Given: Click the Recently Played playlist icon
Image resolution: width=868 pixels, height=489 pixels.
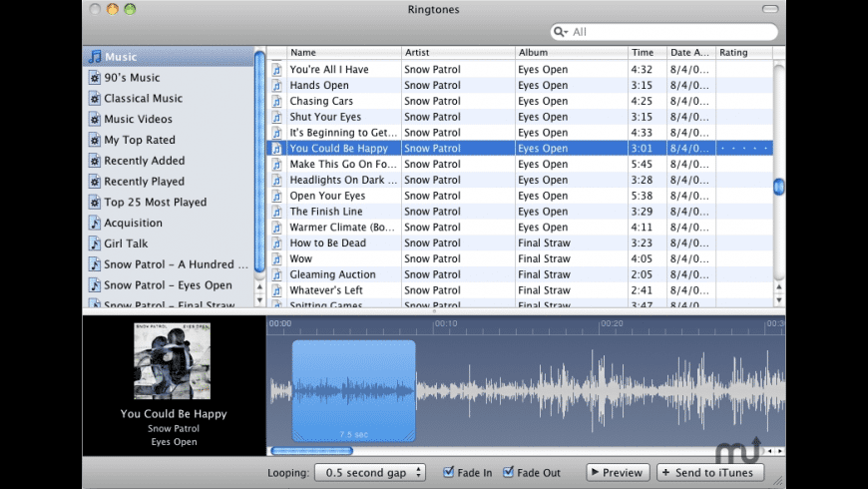Looking at the screenshot, I should pos(95,181).
